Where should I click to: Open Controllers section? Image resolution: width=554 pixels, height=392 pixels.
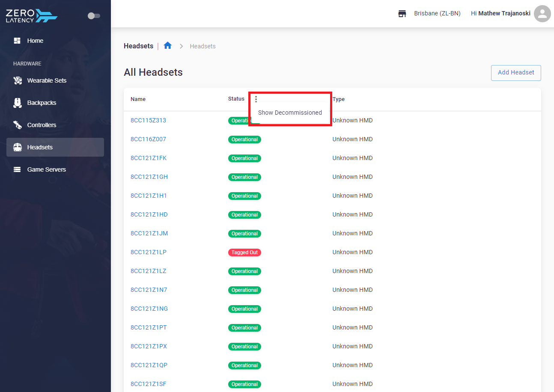coord(55,125)
